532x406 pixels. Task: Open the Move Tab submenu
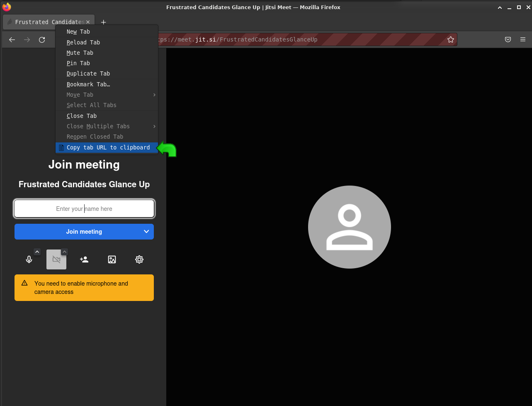pos(107,95)
